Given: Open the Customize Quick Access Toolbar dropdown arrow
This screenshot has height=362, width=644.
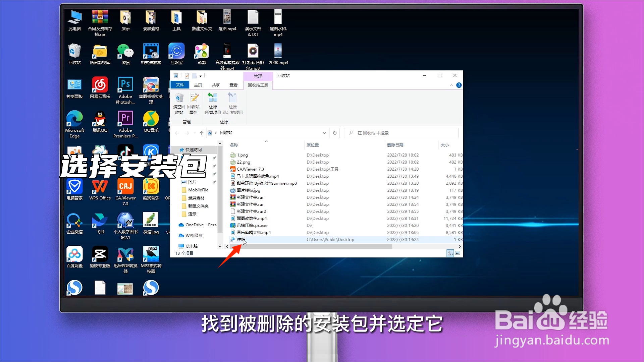Looking at the screenshot, I should [201, 76].
